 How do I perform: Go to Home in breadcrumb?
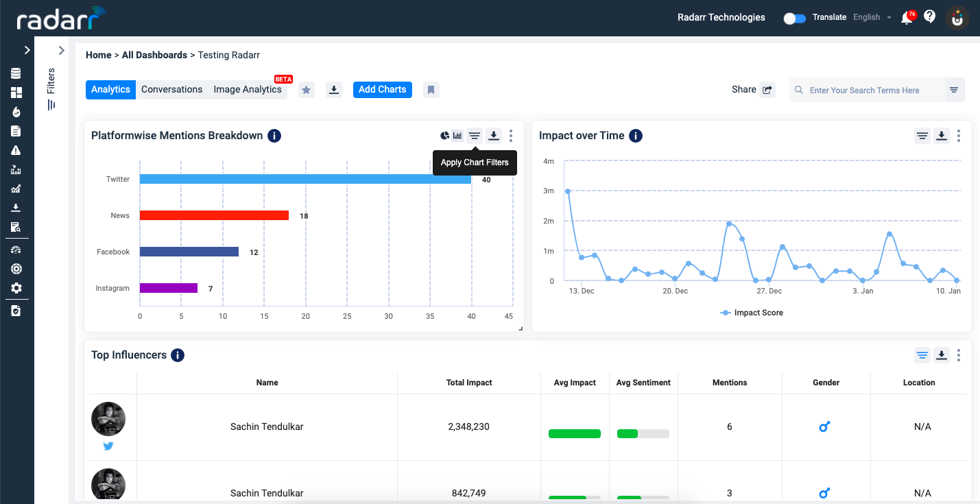tap(99, 55)
